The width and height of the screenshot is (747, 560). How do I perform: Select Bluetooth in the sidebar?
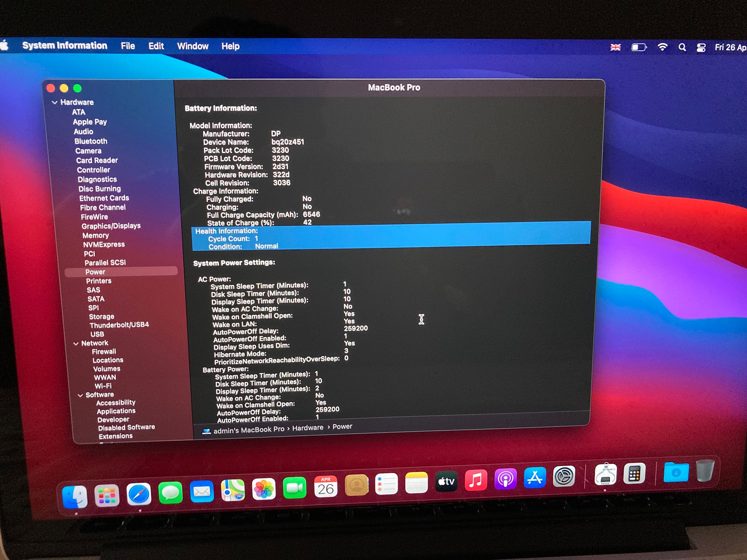point(91,141)
